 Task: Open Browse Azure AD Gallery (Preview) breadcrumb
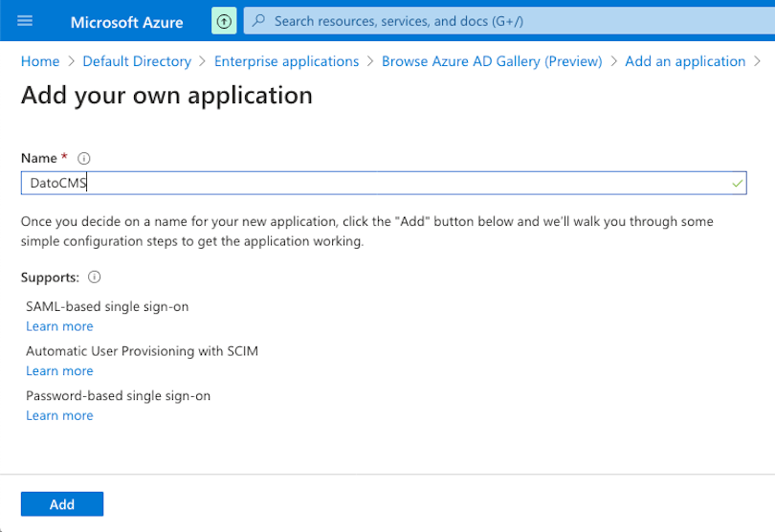[x=492, y=61]
